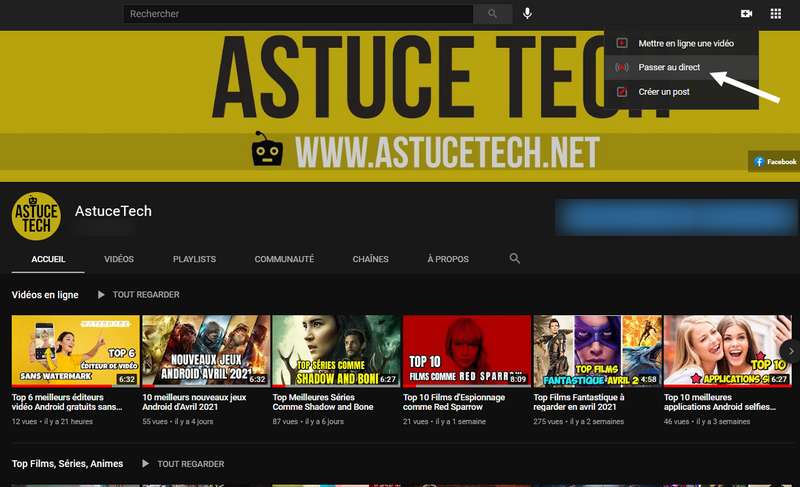The width and height of the screenshot is (800, 487).
Task: Open title Top Meilleures Séries Comme Shadow and Bone
Action: [323, 402]
